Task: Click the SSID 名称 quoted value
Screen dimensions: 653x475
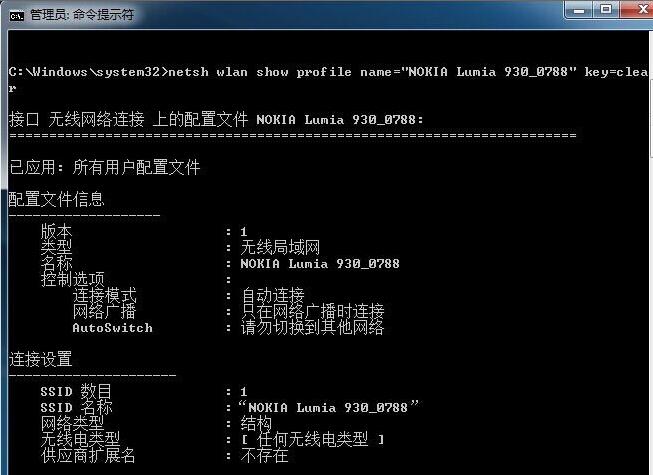Action: pos(329,407)
